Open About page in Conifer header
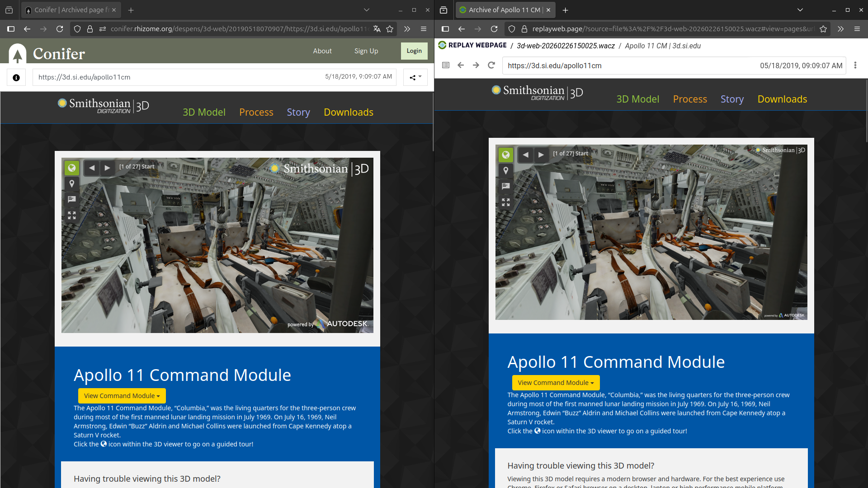 [x=322, y=51]
